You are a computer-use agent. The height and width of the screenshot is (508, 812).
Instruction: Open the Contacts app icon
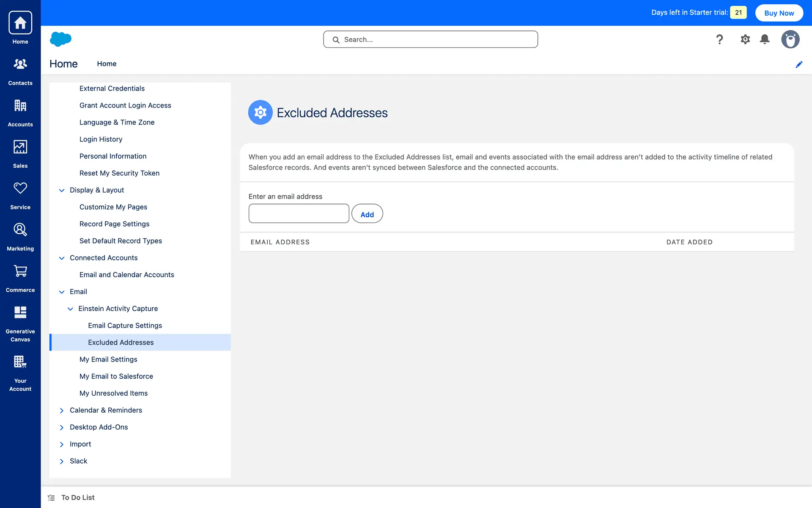(20, 64)
